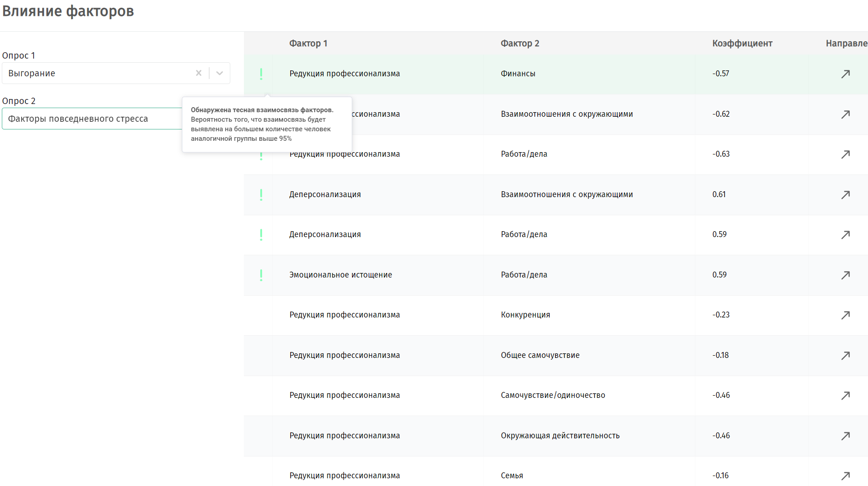Click the exclamation icon in the Деперсонализация / Работа/дела row
This screenshot has width=868, height=486.
[261, 235]
